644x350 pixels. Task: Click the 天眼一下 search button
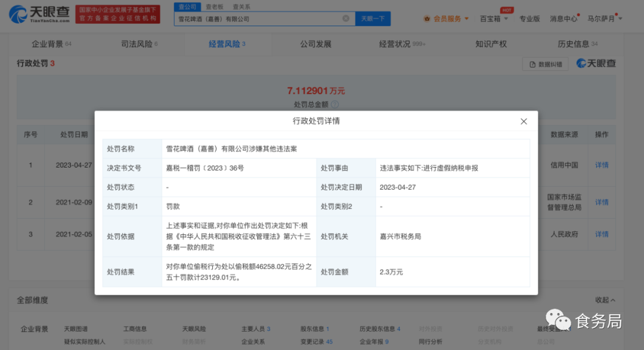(x=373, y=18)
